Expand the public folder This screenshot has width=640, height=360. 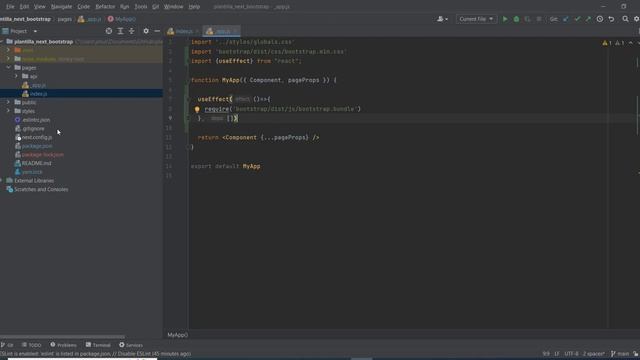[x=8, y=102]
